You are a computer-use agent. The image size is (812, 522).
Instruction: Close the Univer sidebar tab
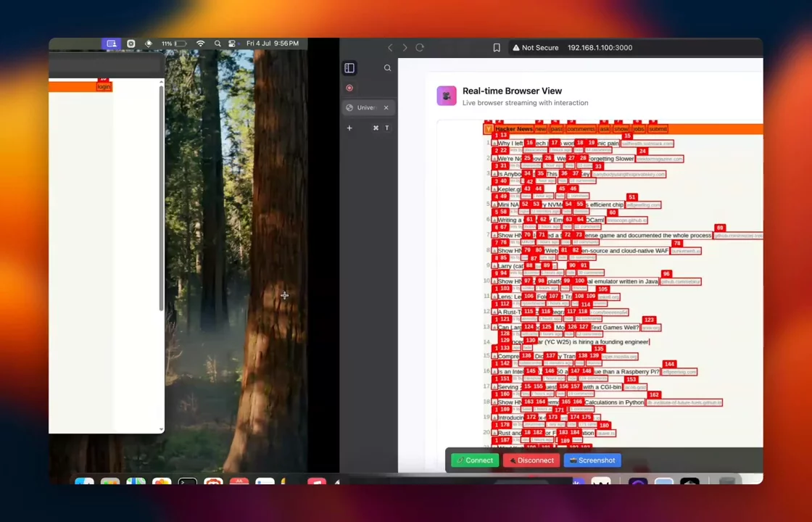click(386, 108)
